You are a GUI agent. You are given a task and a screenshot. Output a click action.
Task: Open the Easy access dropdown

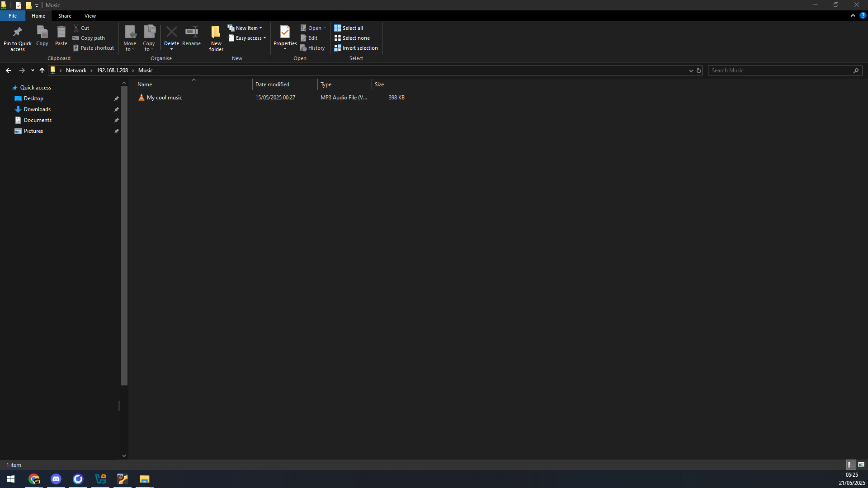247,38
